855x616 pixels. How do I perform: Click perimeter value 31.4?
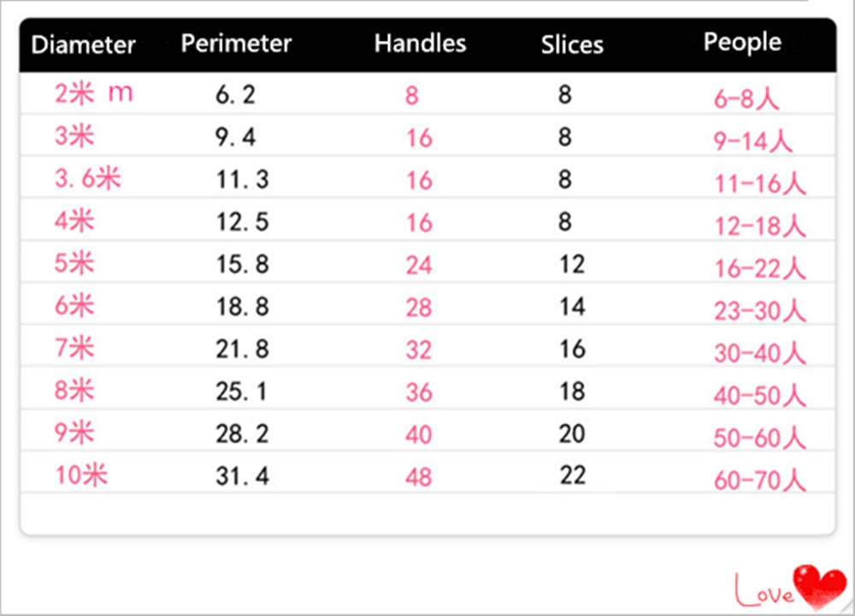click(x=242, y=476)
